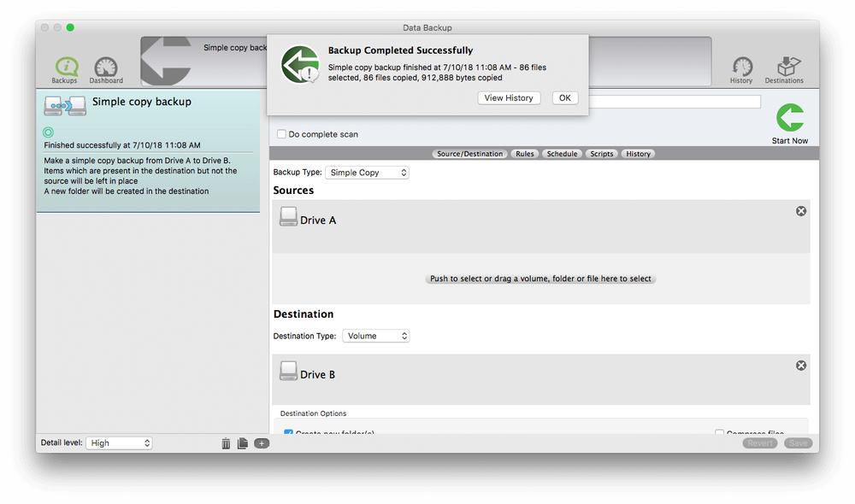
Task: Enable the Do complete scan checkbox
Action: coord(281,134)
